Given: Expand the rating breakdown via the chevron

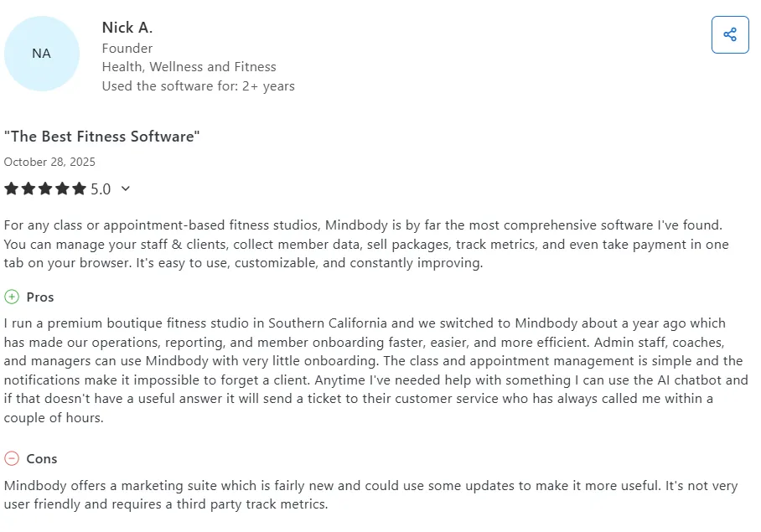Looking at the screenshot, I should point(125,189).
